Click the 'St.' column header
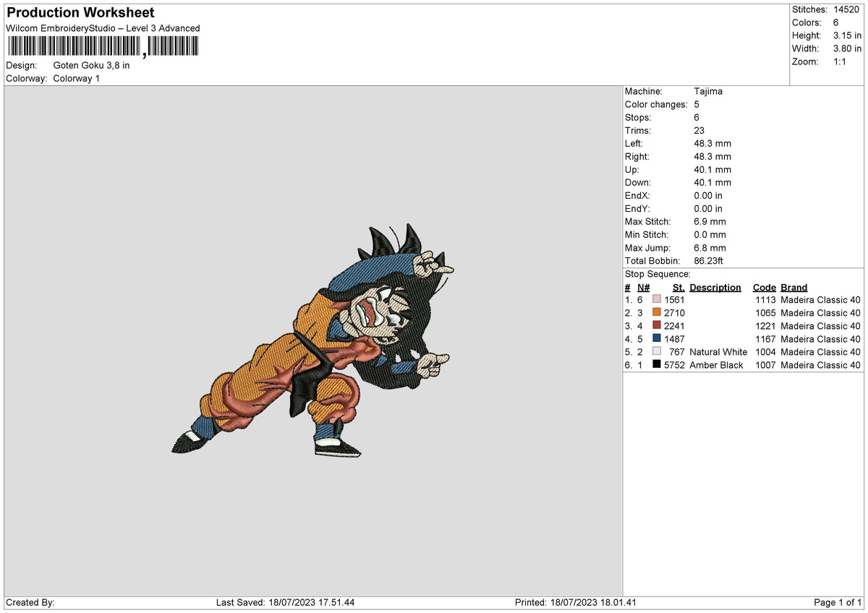868x613 pixels. point(678,287)
